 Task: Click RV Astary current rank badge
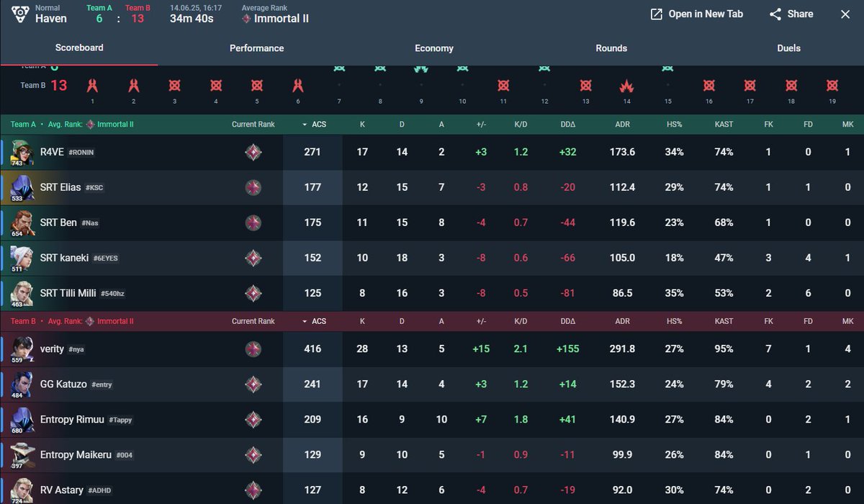pyautogui.click(x=253, y=490)
